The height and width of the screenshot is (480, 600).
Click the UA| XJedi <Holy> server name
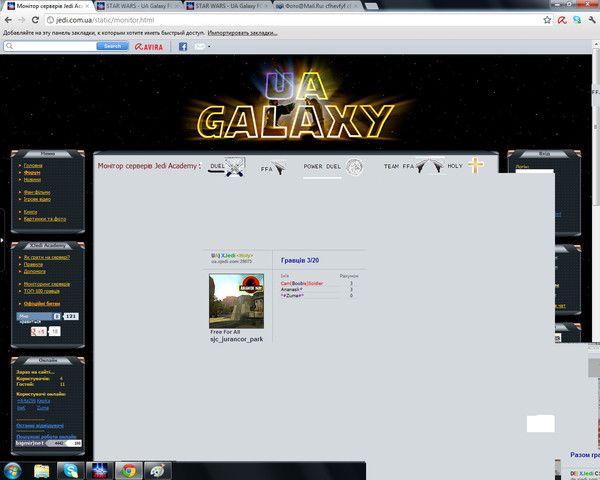pyautogui.click(x=232, y=255)
